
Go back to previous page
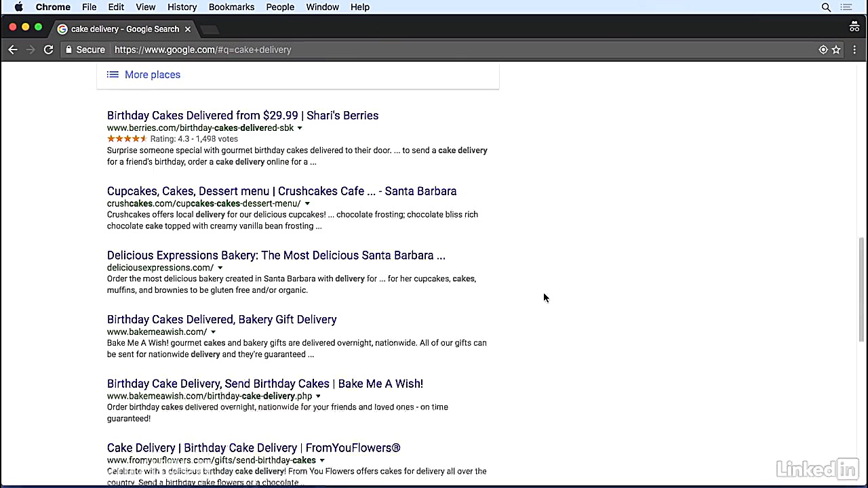pos(13,49)
